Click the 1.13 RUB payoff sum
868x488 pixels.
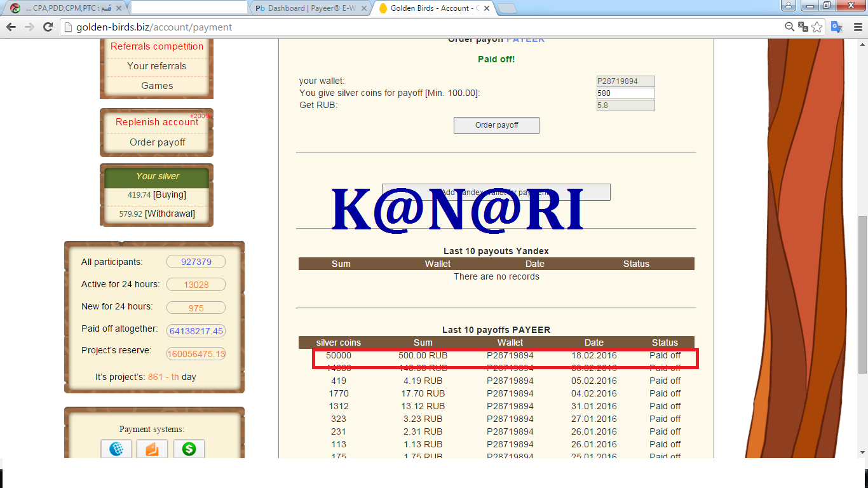(423, 444)
